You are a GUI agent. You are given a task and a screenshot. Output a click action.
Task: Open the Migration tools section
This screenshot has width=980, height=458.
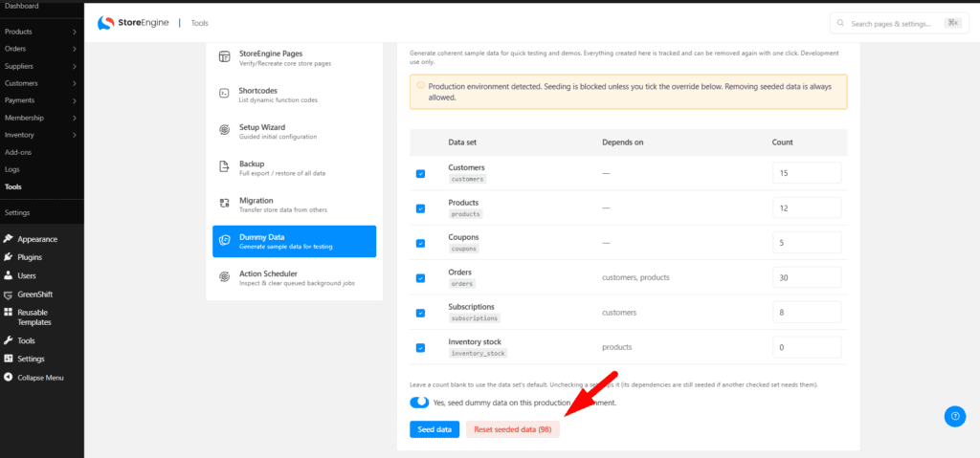click(295, 205)
